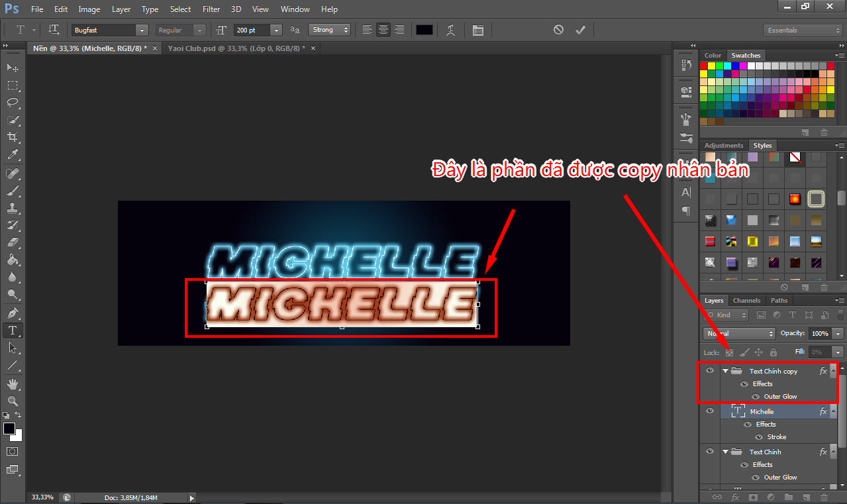Commit text edits with checkmark icon
The width and height of the screenshot is (847, 504).
point(580,30)
